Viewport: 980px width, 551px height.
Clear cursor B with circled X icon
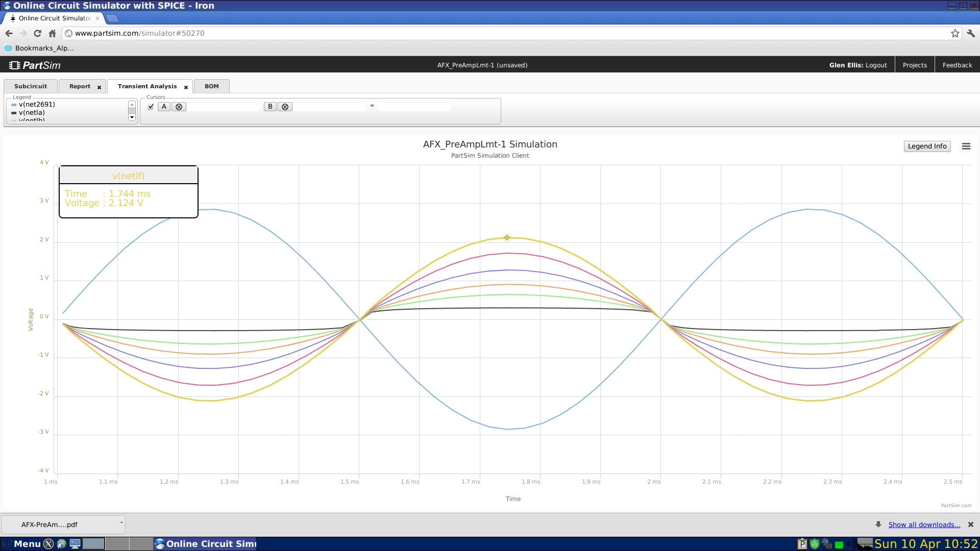pos(285,107)
